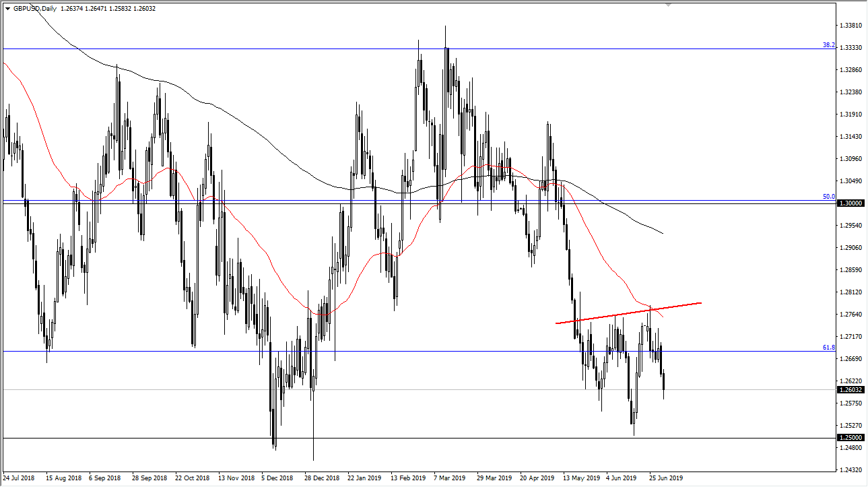Click the GBPUSD,Daily chart title
This screenshot has height=487, width=868.
click(x=34, y=9)
